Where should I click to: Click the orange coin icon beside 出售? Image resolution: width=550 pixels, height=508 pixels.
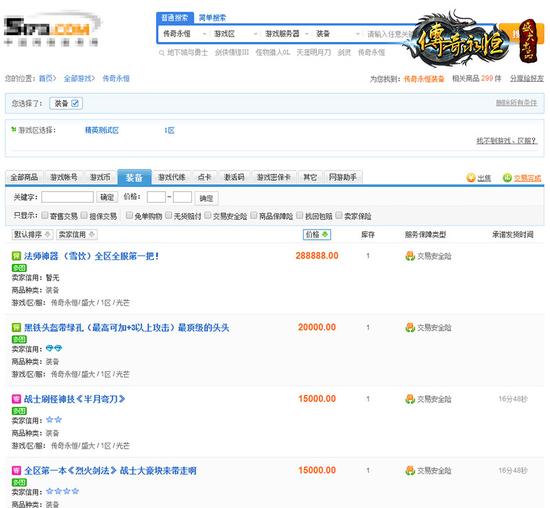pyautogui.click(x=471, y=178)
